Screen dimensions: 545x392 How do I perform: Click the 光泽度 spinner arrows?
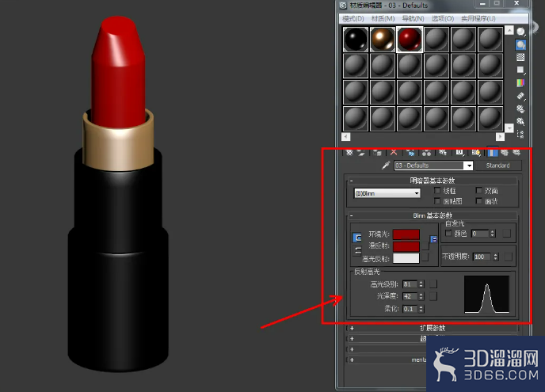click(421, 296)
